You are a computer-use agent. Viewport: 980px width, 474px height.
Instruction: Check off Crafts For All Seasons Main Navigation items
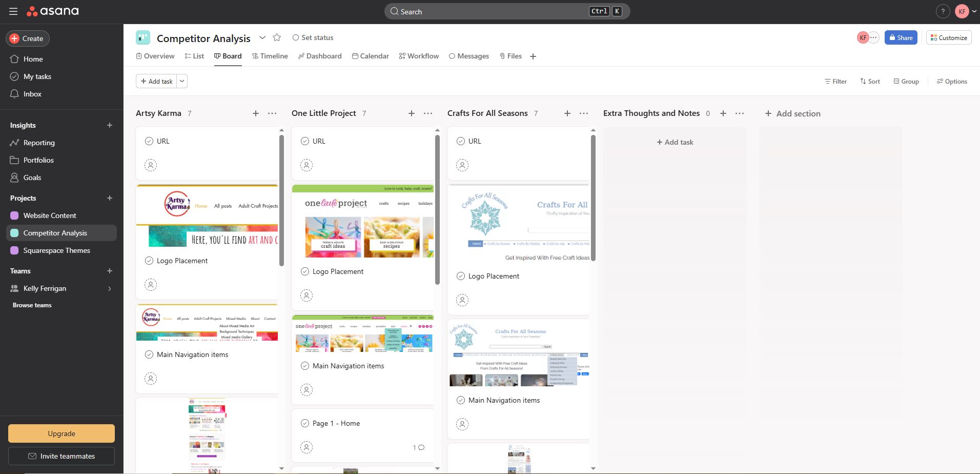point(461,400)
